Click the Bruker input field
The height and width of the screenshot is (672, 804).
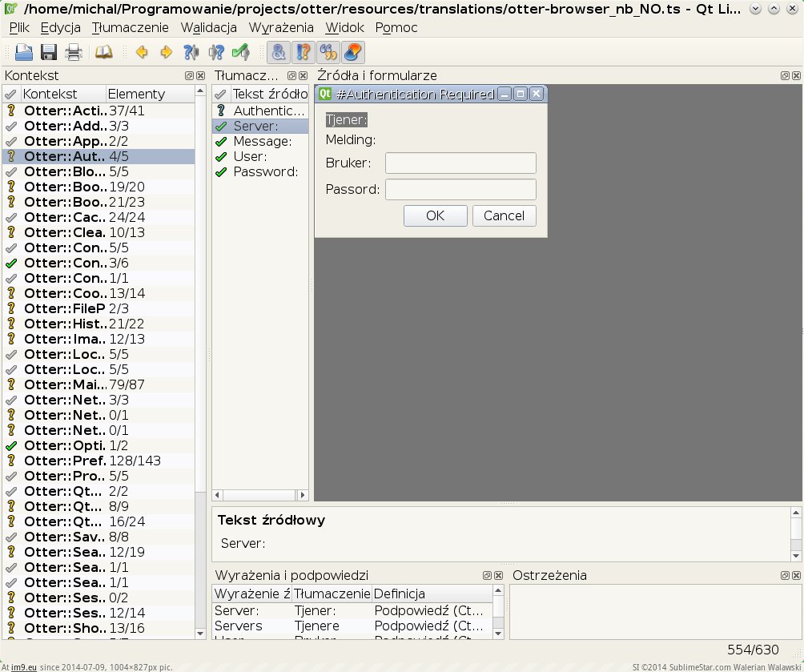tap(460, 163)
